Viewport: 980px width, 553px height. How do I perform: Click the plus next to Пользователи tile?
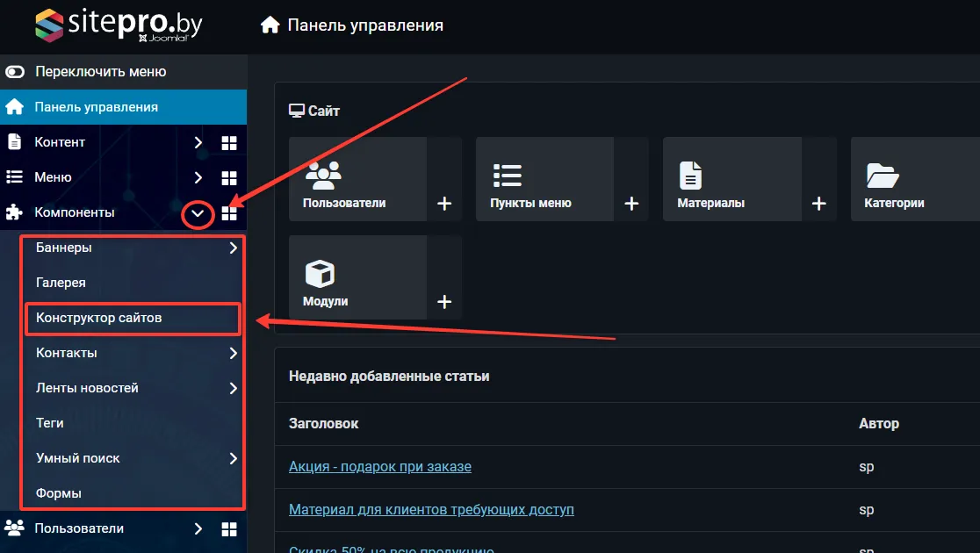tap(444, 204)
